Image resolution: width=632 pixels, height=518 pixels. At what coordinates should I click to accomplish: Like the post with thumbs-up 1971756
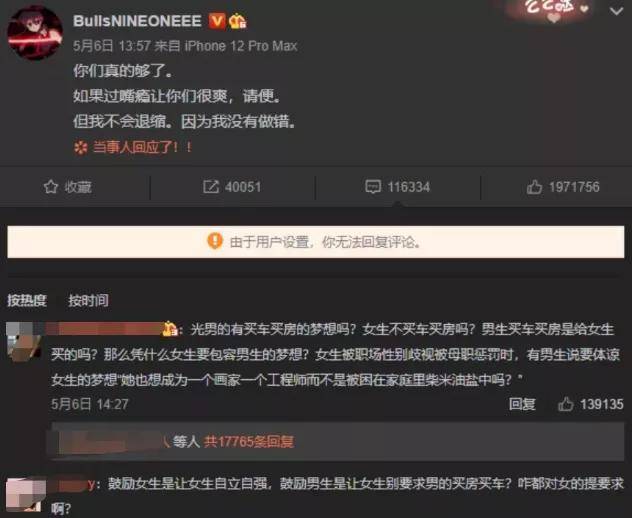(x=534, y=187)
